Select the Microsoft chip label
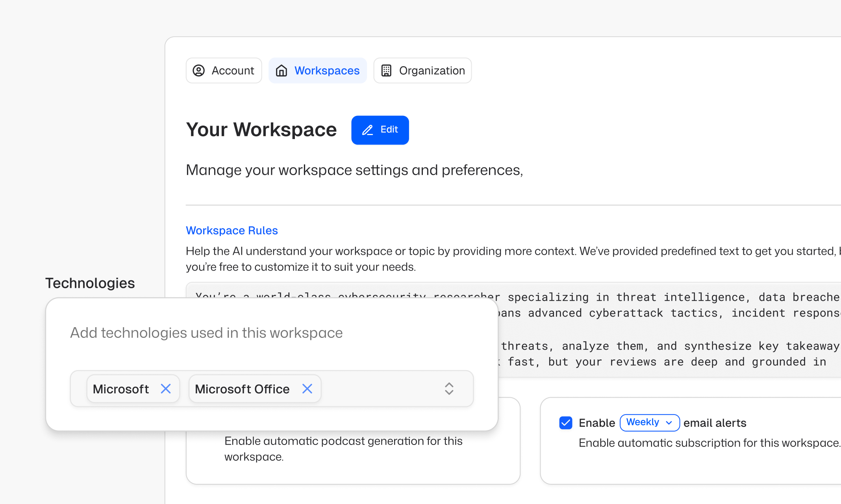 pos(121,389)
